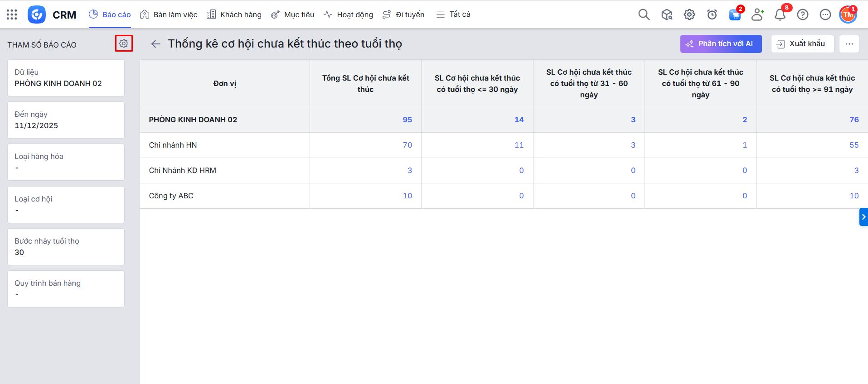Open the Dữ liệu unit selector
Image resolution: width=868 pixels, height=384 pixels.
pyautogui.click(x=66, y=78)
